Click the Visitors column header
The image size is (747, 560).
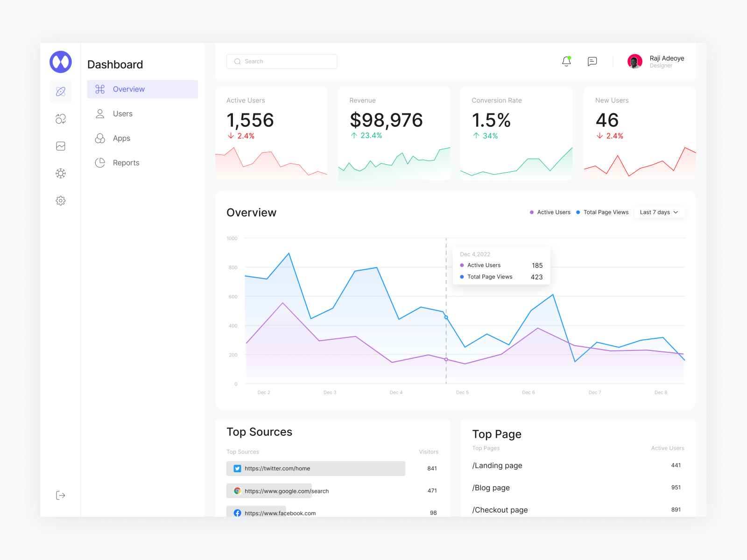coord(429,452)
